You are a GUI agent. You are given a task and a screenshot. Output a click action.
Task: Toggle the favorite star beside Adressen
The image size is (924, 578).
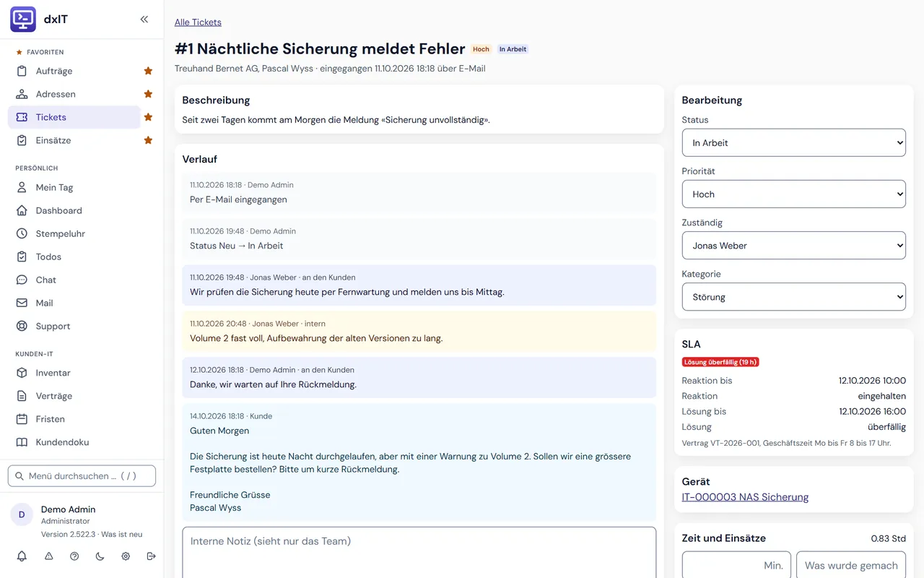(x=148, y=94)
